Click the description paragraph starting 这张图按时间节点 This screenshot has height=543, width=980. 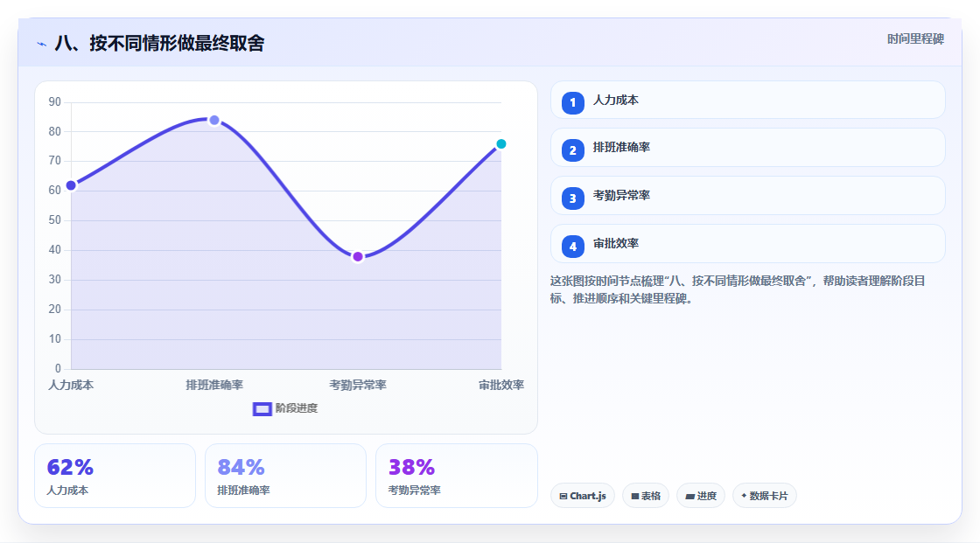tap(738, 289)
